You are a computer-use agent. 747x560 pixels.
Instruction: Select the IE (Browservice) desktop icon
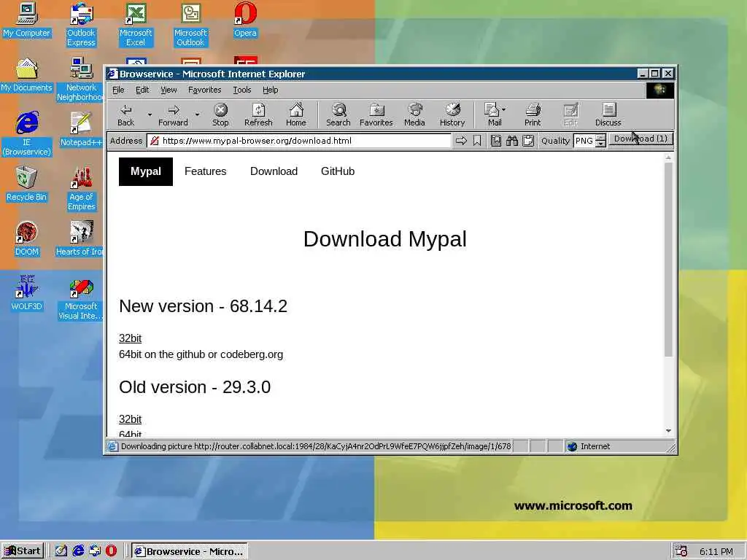[x=27, y=134]
